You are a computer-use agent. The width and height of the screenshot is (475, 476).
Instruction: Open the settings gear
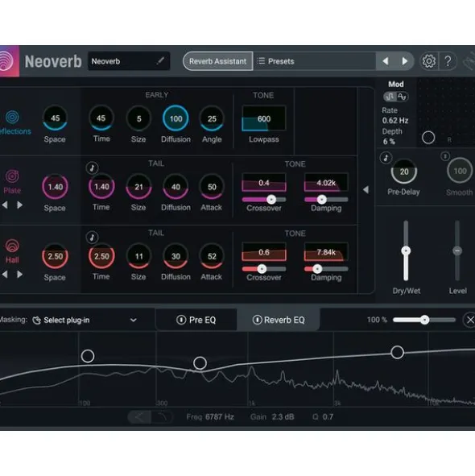(x=428, y=61)
